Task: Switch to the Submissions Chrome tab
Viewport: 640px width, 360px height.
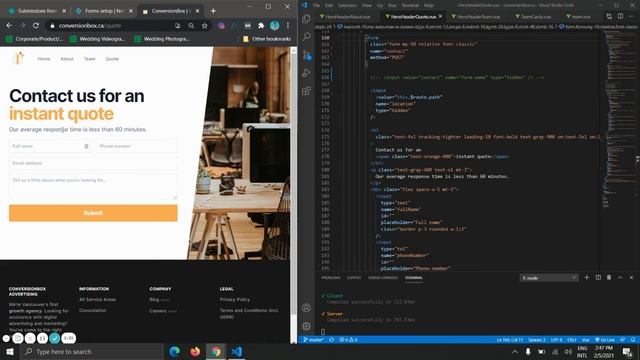Action: (37, 11)
